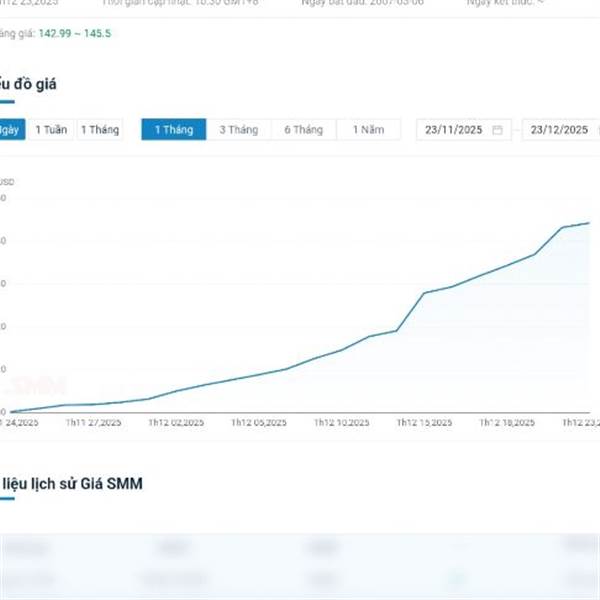Click the x-axis label Th12 15,2025
Viewport: 600px width, 600px height.
coord(424,422)
